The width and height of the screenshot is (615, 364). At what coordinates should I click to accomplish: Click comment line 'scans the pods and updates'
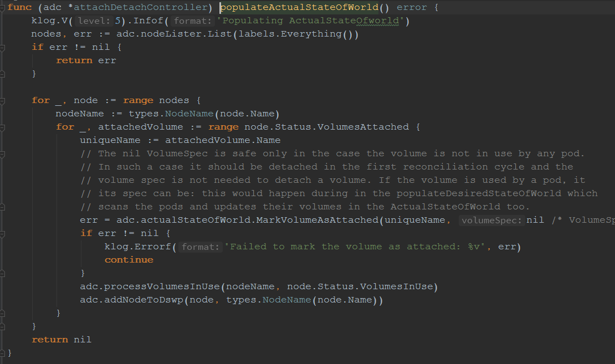(x=305, y=207)
